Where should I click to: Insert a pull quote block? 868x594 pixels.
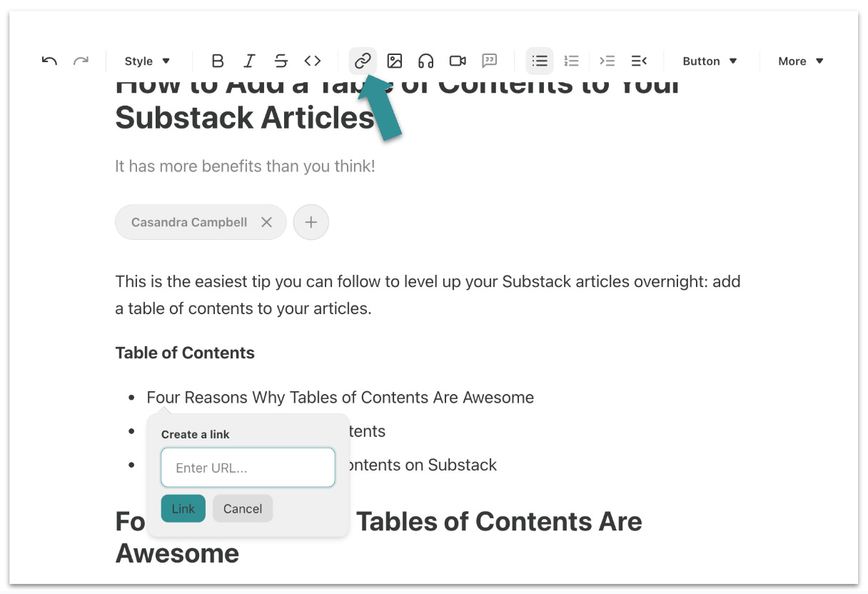[489, 61]
